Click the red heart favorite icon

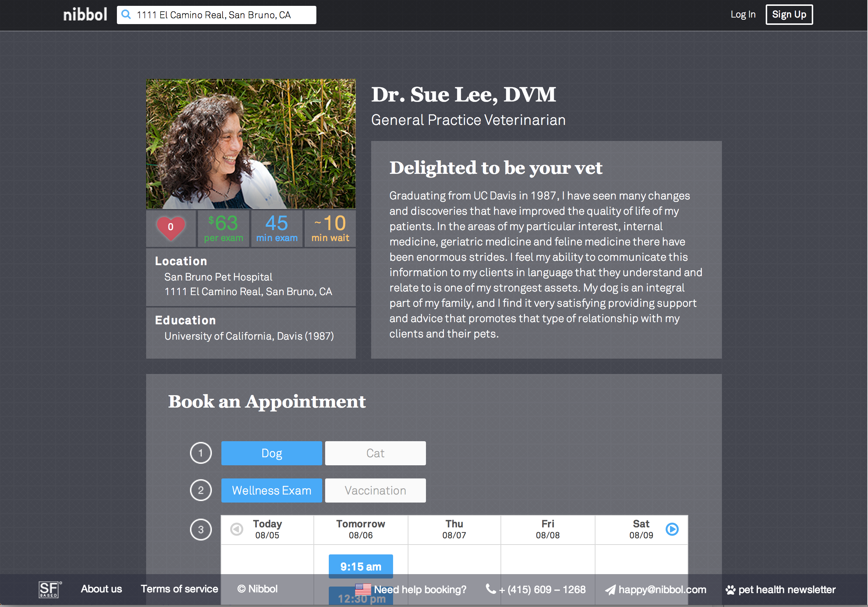171,227
